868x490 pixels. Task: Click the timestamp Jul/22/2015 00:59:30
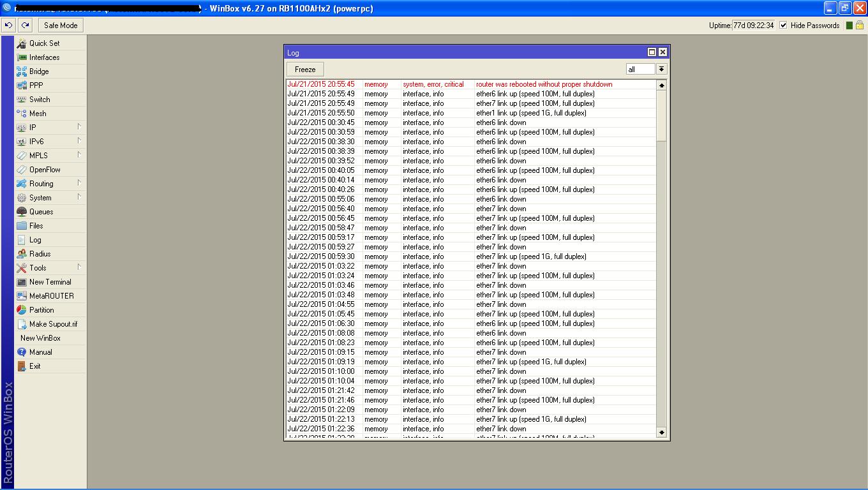point(321,256)
